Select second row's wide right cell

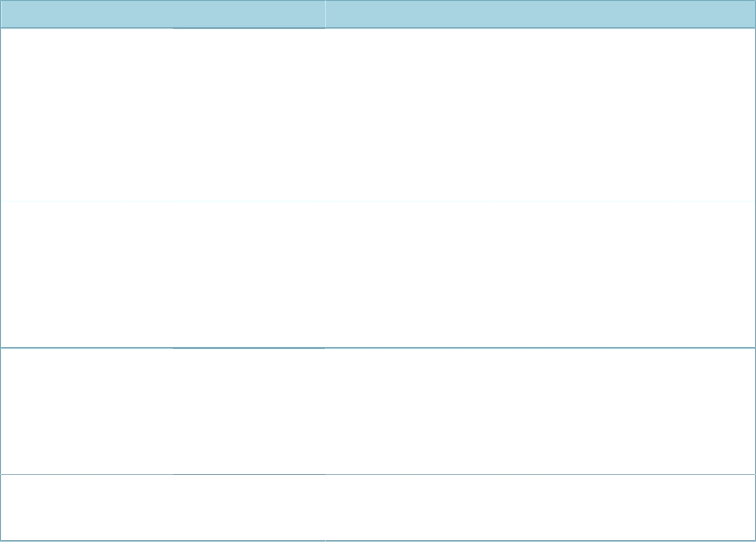[541, 275]
